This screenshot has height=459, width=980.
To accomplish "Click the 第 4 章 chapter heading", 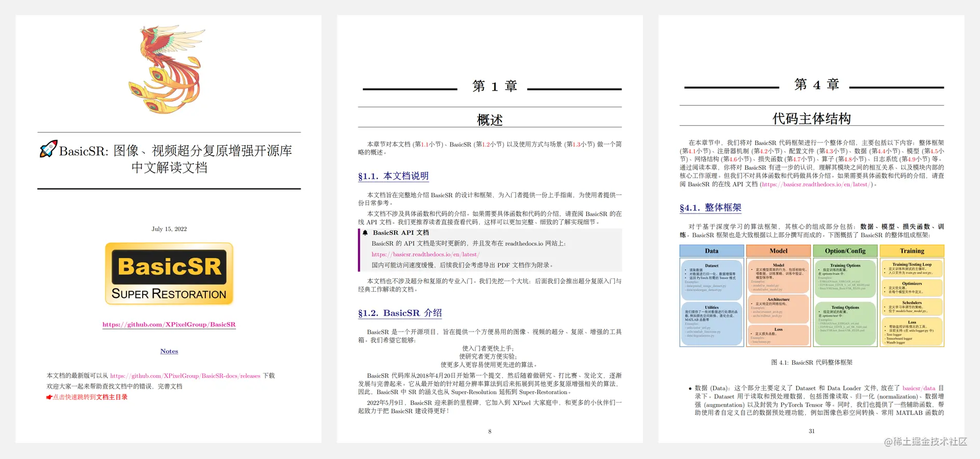I will [817, 84].
